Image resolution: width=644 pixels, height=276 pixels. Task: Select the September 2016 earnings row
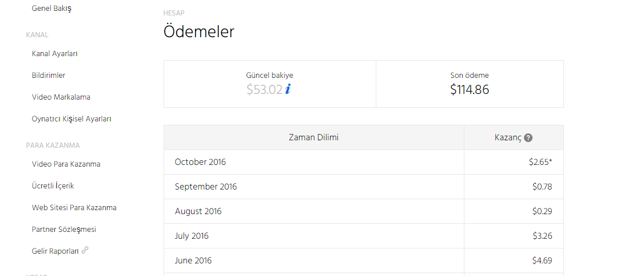point(364,187)
